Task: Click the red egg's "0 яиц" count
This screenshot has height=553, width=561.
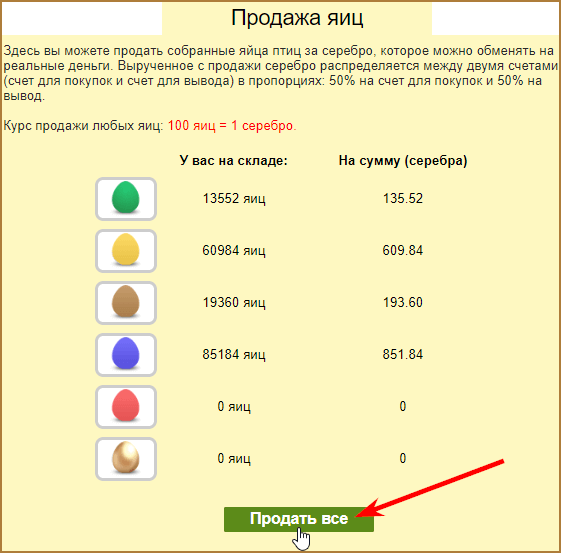Action: click(x=234, y=407)
